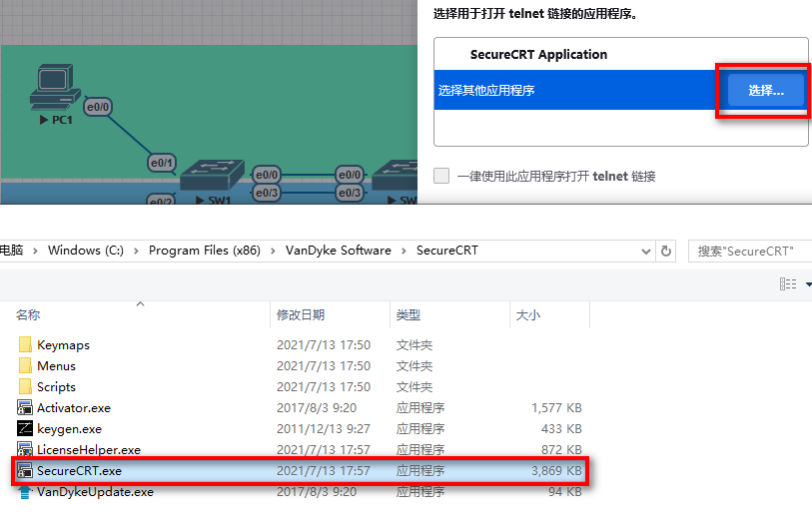Click the keygen.exe file icon

click(24, 428)
